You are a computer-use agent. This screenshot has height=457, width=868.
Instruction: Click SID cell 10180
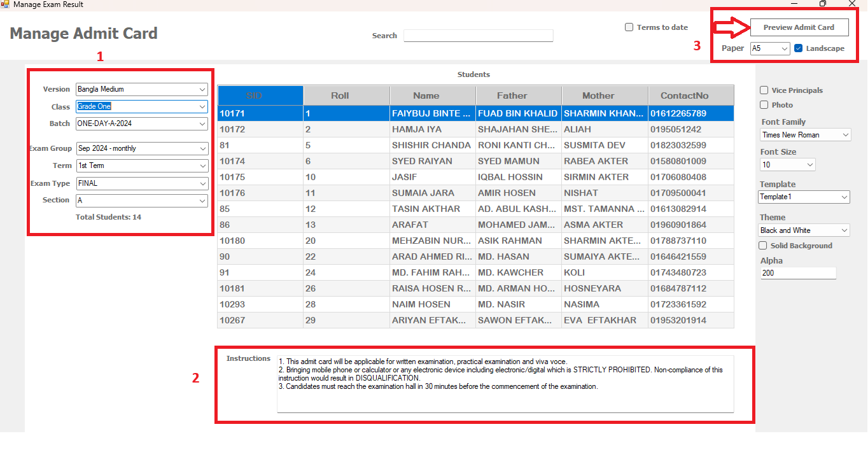(x=260, y=241)
